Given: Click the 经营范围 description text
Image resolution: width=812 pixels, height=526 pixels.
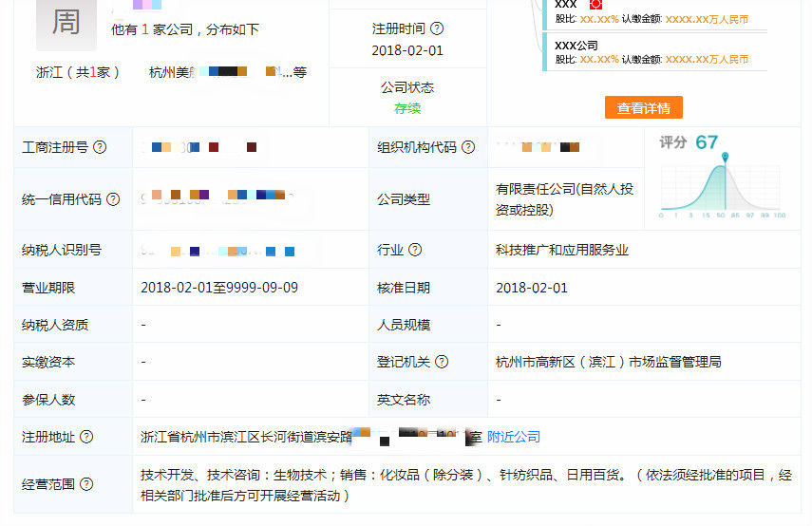Looking at the screenshot, I should pyautogui.click(x=466, y=485).
